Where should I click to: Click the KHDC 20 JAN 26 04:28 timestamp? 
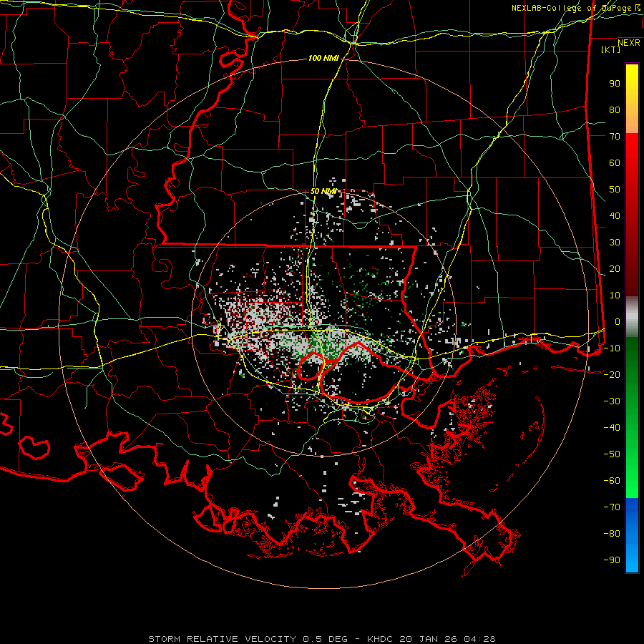(x=431, y=639)
